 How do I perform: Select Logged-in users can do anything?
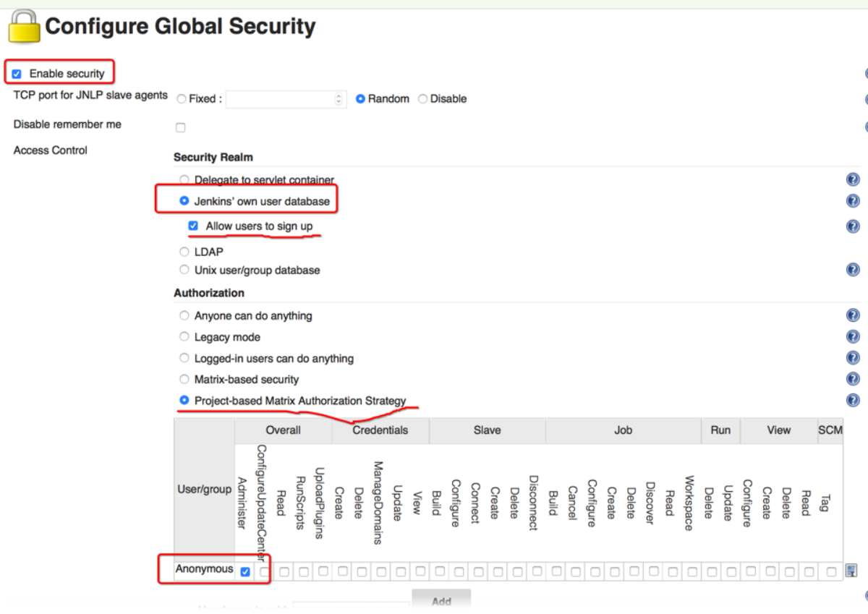pyautogui.click(x=184, y=358)
